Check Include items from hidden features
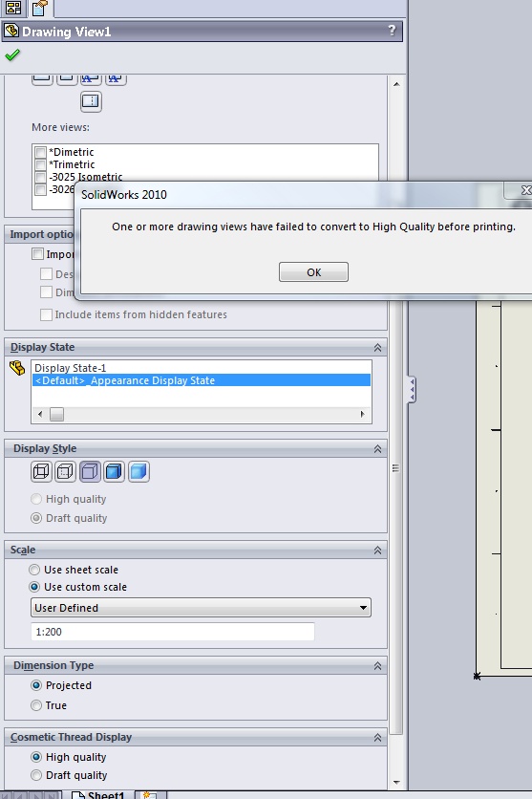 click(46, 314)
